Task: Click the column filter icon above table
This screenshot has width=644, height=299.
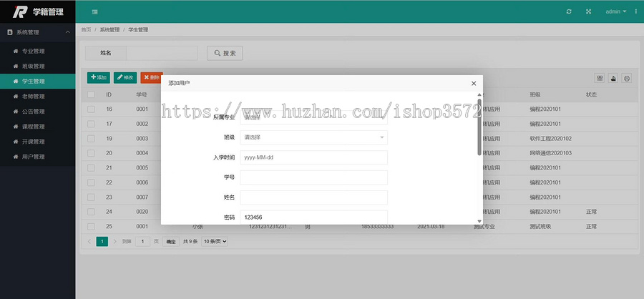Action: tap(600, 78)
